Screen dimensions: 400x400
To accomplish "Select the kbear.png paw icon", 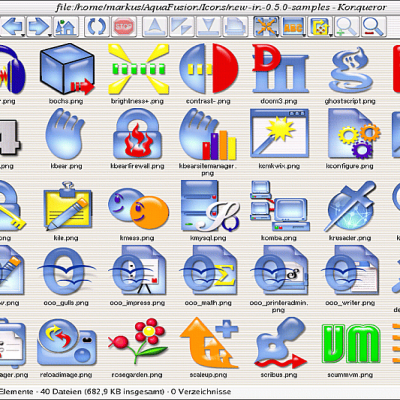I will (x=65, y=134).
